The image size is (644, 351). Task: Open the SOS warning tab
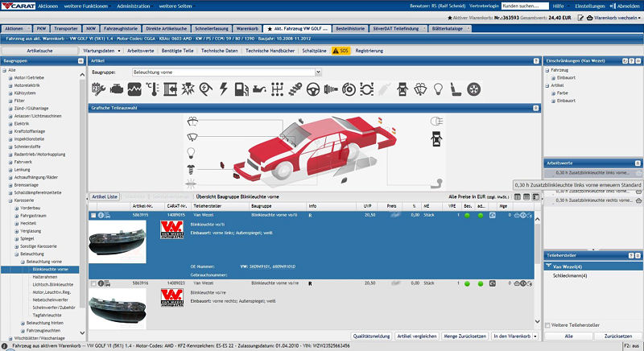pos(341,51)
